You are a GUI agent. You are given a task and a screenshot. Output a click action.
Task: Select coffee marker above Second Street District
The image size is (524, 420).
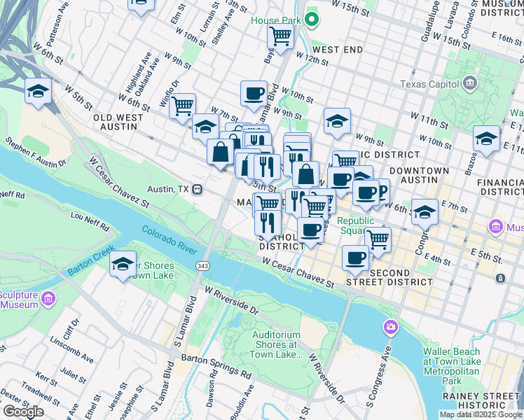(x=356, y=258)
